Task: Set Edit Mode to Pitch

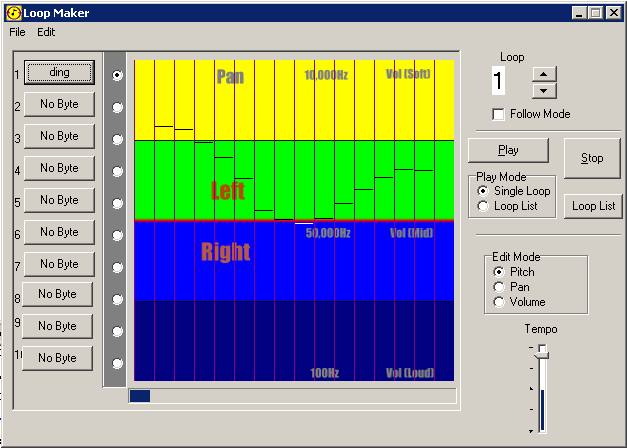Action: click(x=499, y=272)
